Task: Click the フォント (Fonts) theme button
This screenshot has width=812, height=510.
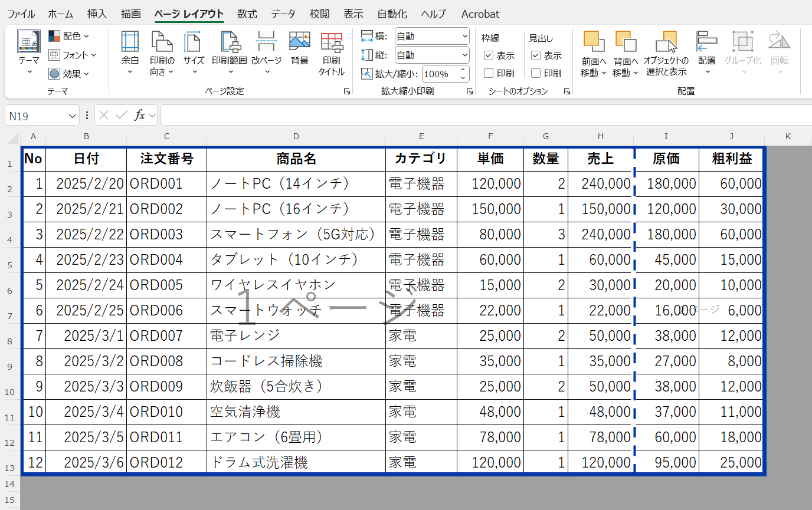Action: 72,55
